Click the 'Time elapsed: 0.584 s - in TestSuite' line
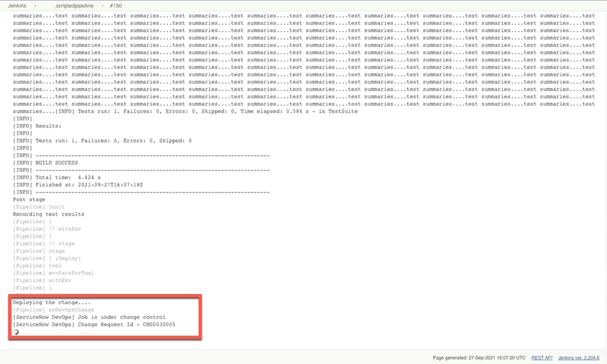The height and width of the screenshot is (364, 607). tap(185, 111)
